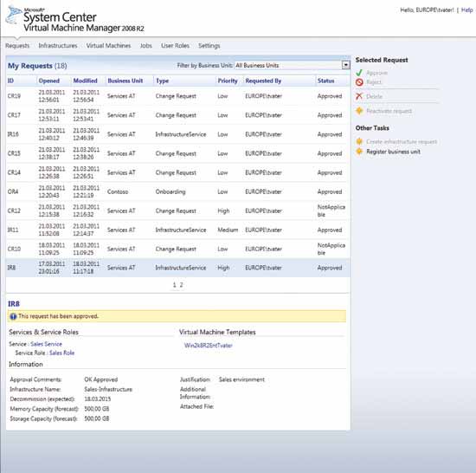Viewport: 476px width, 473px height.
Task: Open the Filter by Business Unit dropdown arrow
Action: coord(345,65)
